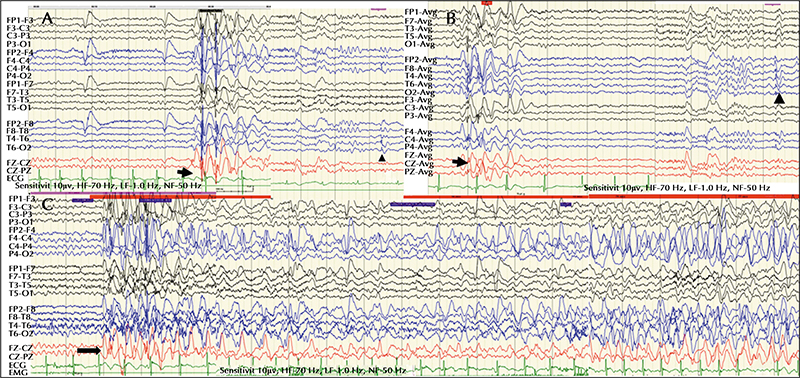Select the T6-O2 channel label in panel A
Viewport: 800px width, 378px height.
click(20, 147)
